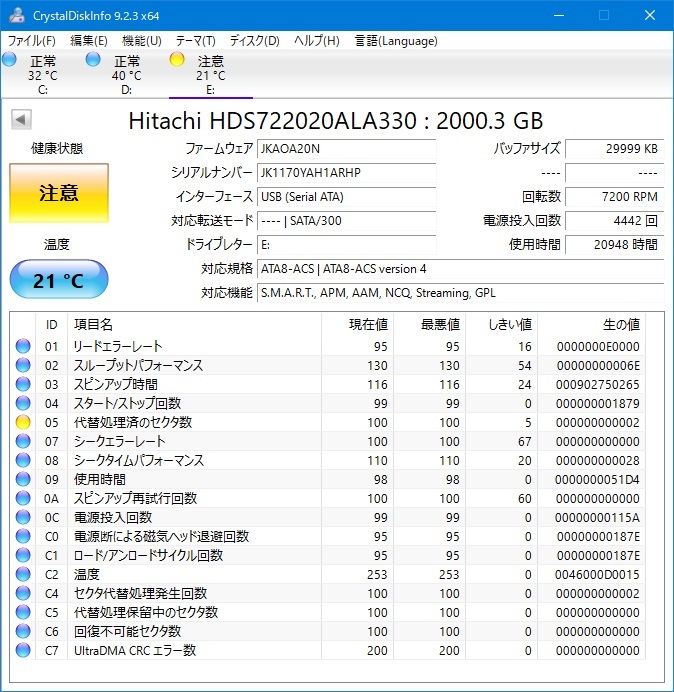Click status orb on 03 スピンアップ時間 row
This screenshot has height=692, width=674.
click(x=23, y=384)
